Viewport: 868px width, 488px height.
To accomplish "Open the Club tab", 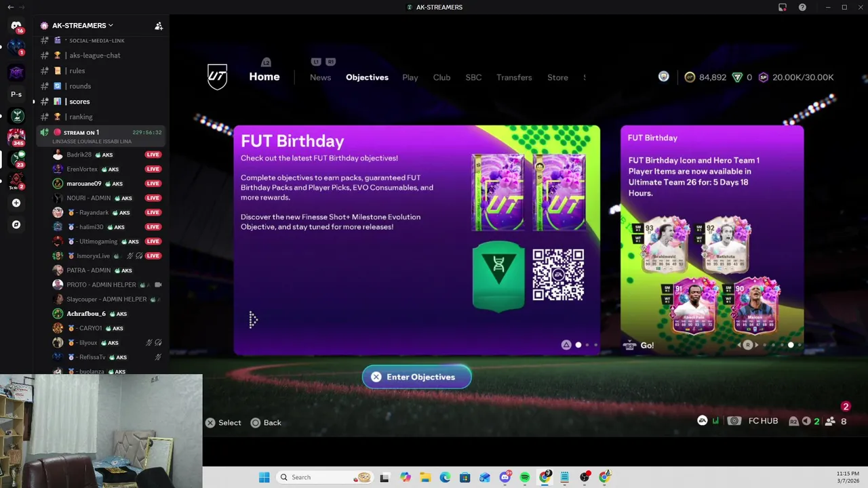I will 441,77.
